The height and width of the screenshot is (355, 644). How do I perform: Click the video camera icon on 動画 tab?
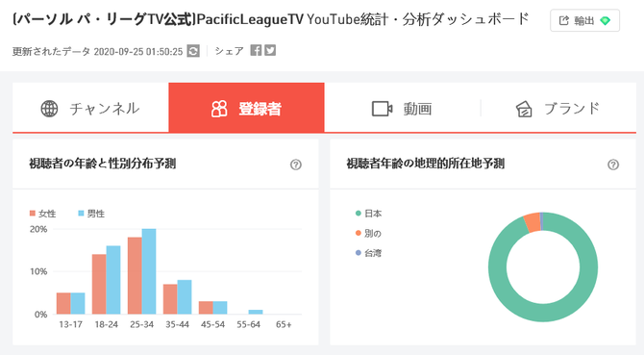tap(382, 109)
